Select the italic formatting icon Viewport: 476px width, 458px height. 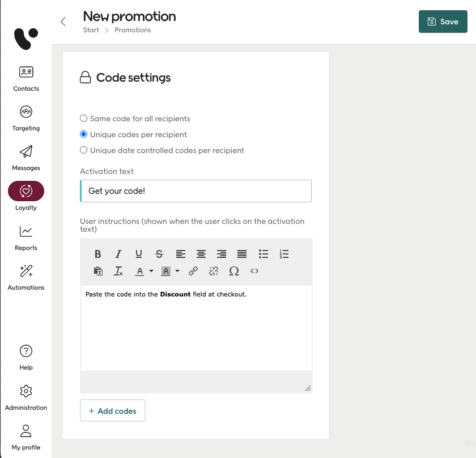[118, 254]
